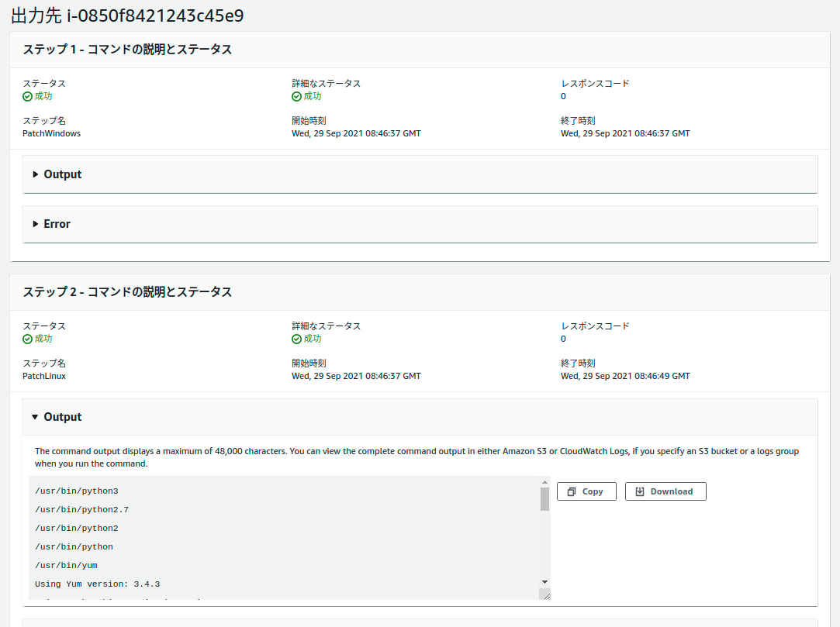This screenshot has width=840, height=627.
Task: Click the output box scrollbar thumb
Action: tap(544, 498)
